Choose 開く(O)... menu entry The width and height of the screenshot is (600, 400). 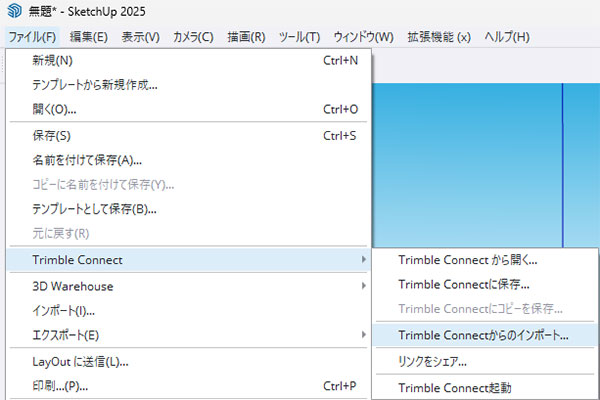(189, 109)
